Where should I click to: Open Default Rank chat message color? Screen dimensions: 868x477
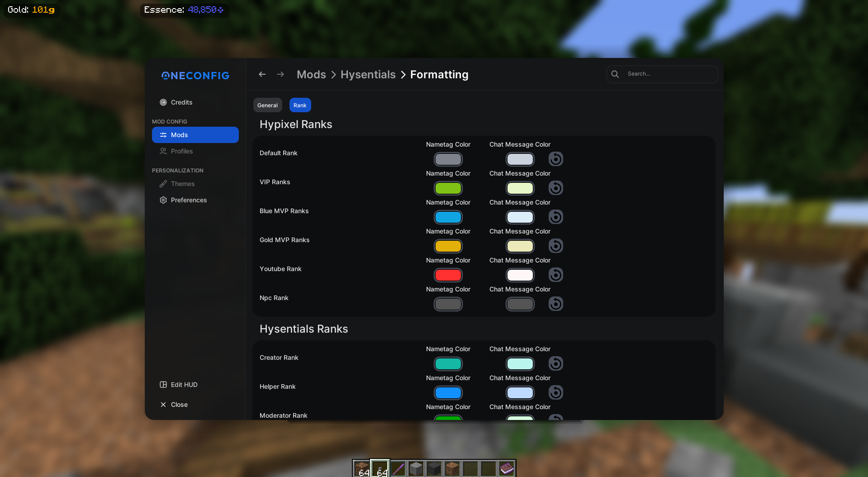click(520, 159)
